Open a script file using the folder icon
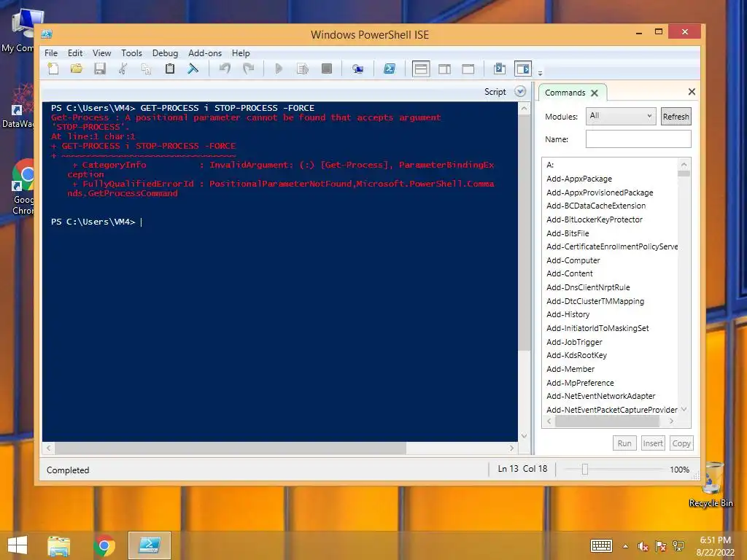747x560 pixels. pyautogui.click(x=77, y=69)
